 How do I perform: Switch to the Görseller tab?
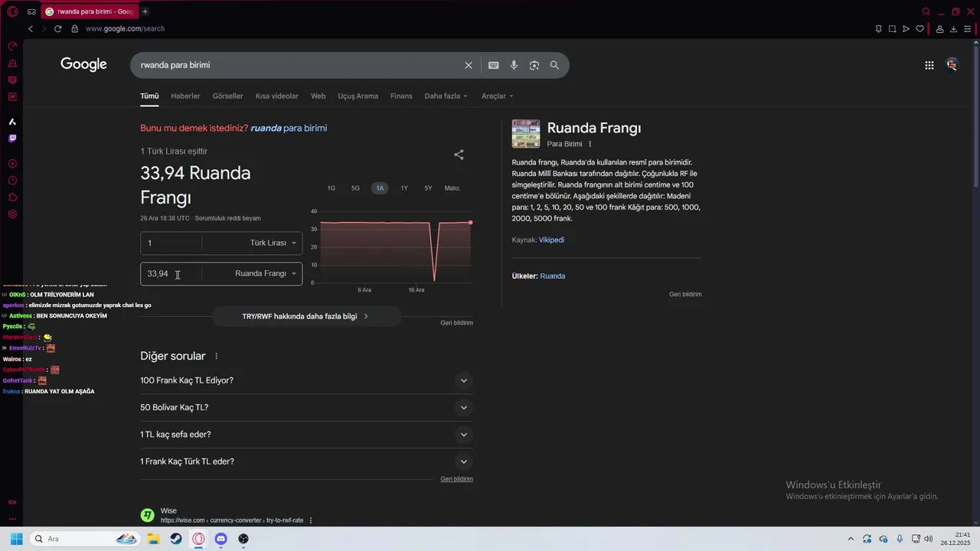(227, 96)
